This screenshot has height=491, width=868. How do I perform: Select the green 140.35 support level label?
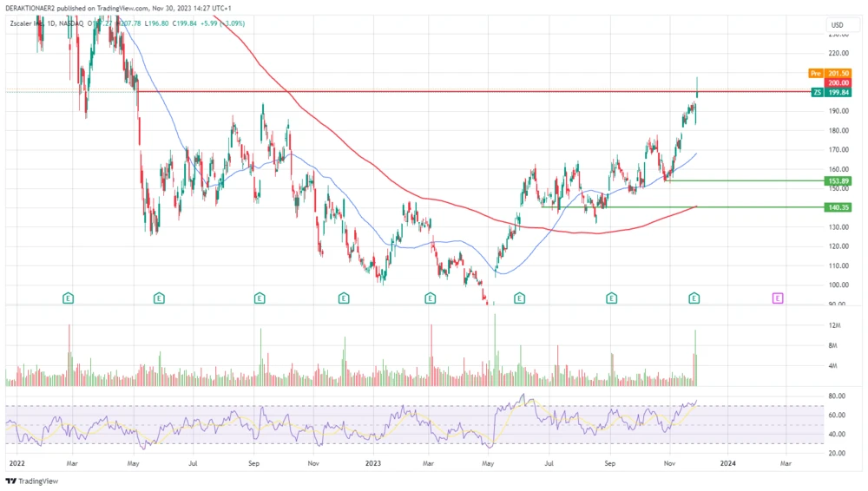click(838, 207)
